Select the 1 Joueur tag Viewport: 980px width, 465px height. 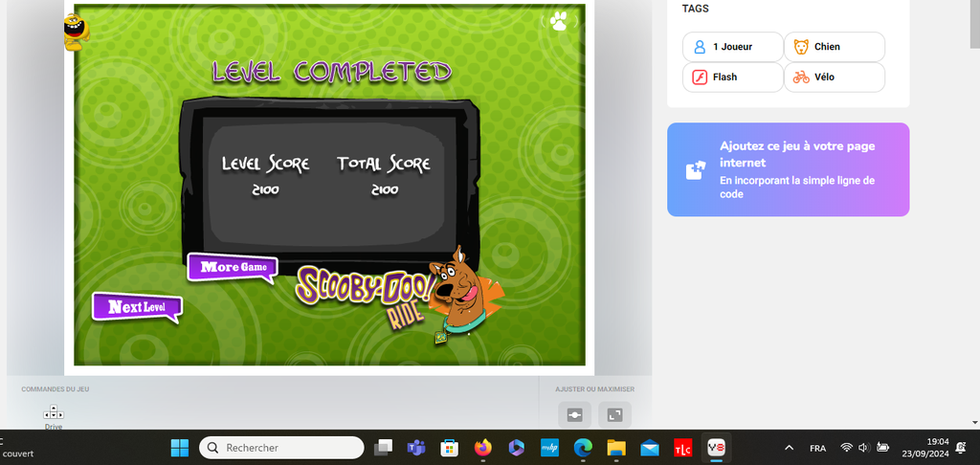coord(732,47)
